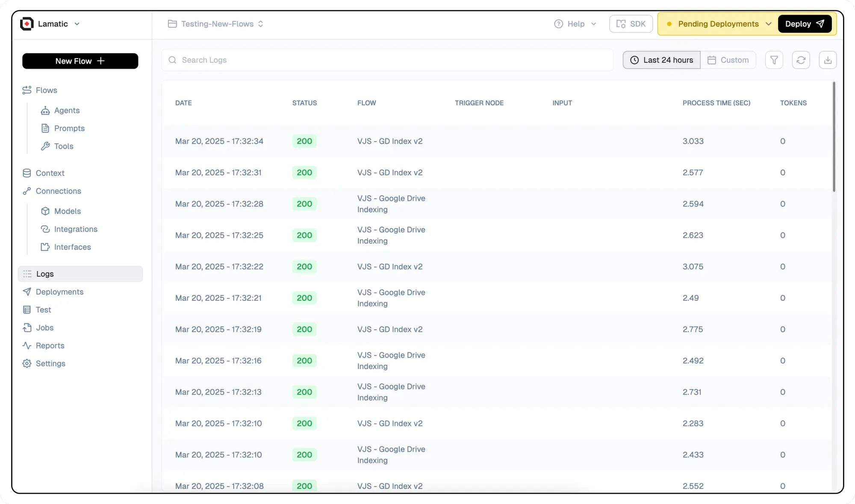Screen dimensions: 855x504
Task: Select Last 24 hours time range
Action: [661, 60]
